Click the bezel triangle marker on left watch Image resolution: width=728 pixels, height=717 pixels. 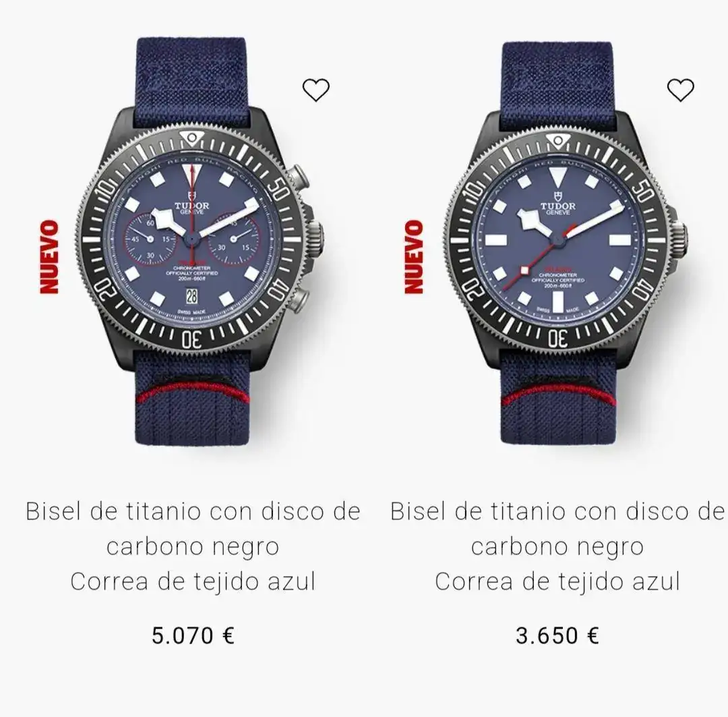(192, 138)
